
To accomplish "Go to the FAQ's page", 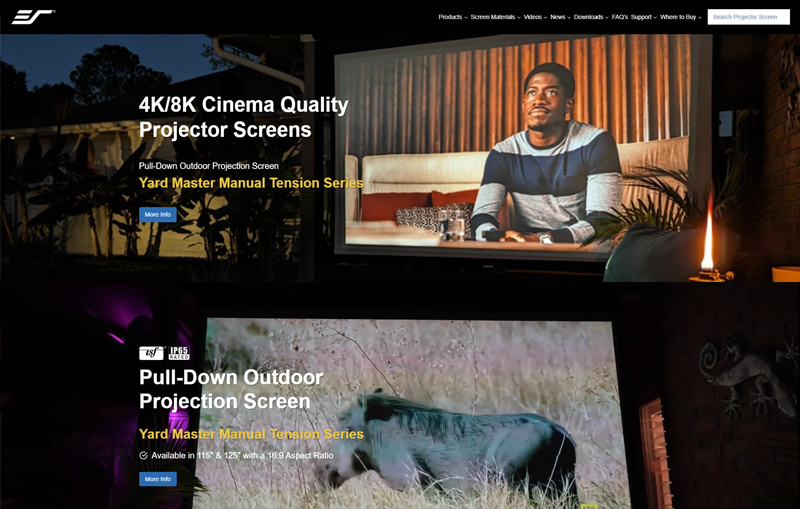I will tap(619, 17).
